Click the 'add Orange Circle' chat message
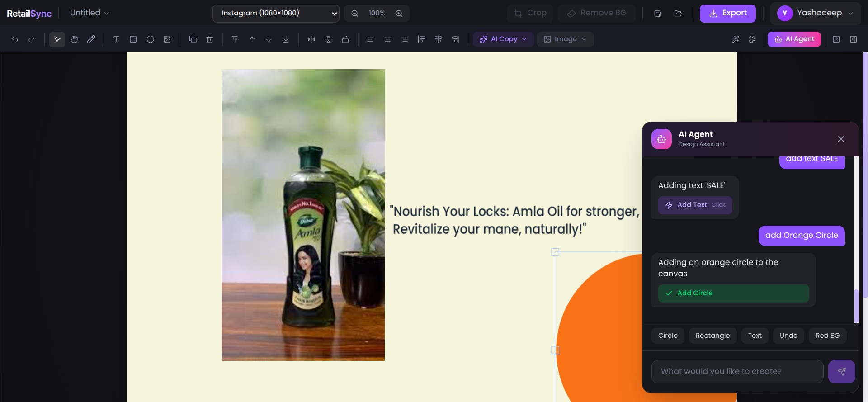The height and width of the screenshot is (402, 868). point(802,236)
